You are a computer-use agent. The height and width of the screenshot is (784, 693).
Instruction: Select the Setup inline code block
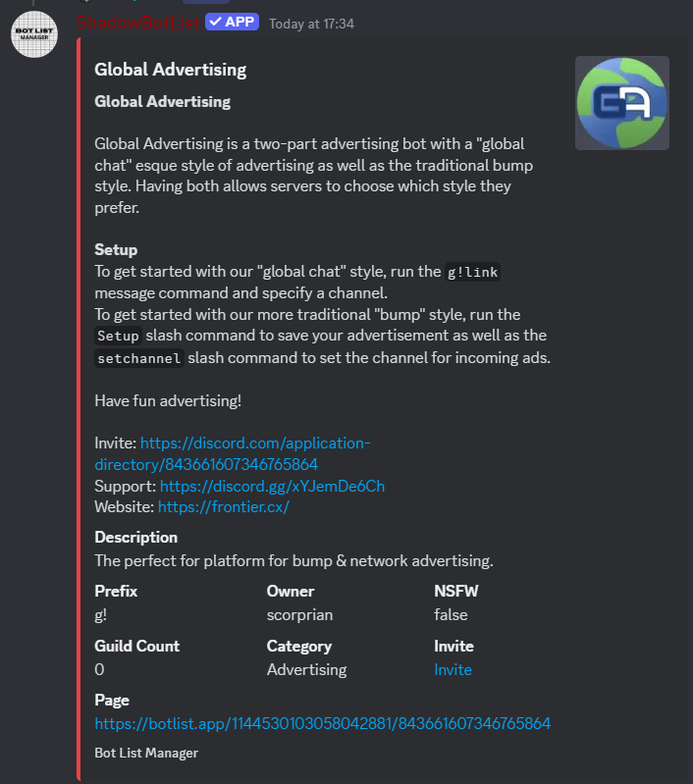point(118,336)
